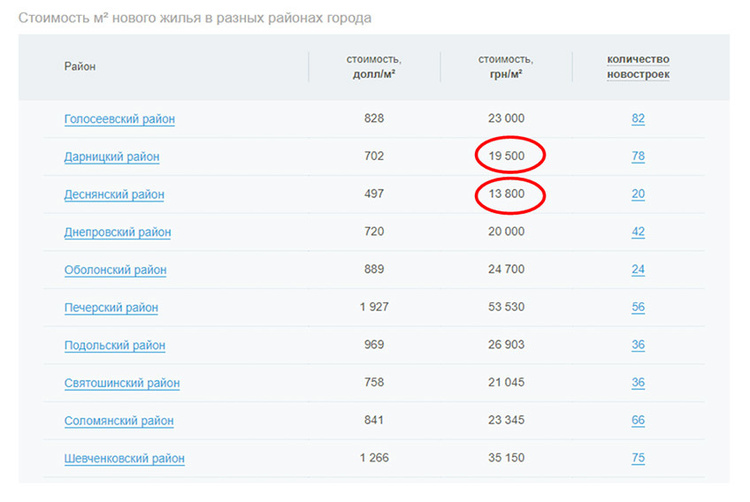This screenshot has height=502, width=750.
Task: Select the hryvnia value 23 000
Action: [x=506, y=118]
